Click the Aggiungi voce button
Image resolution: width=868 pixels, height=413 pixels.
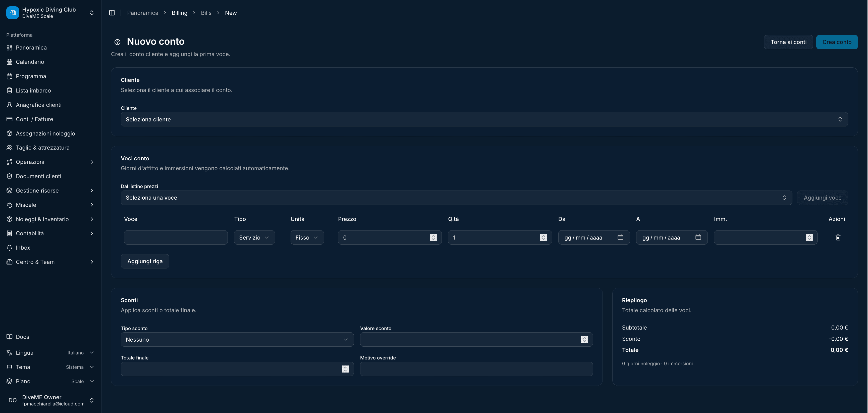click(x=822, y=198)
